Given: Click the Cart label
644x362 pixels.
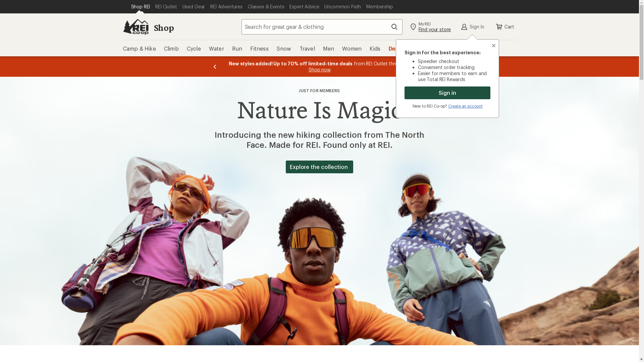Looking at the screenshot, I should click(x=509, y=27).
